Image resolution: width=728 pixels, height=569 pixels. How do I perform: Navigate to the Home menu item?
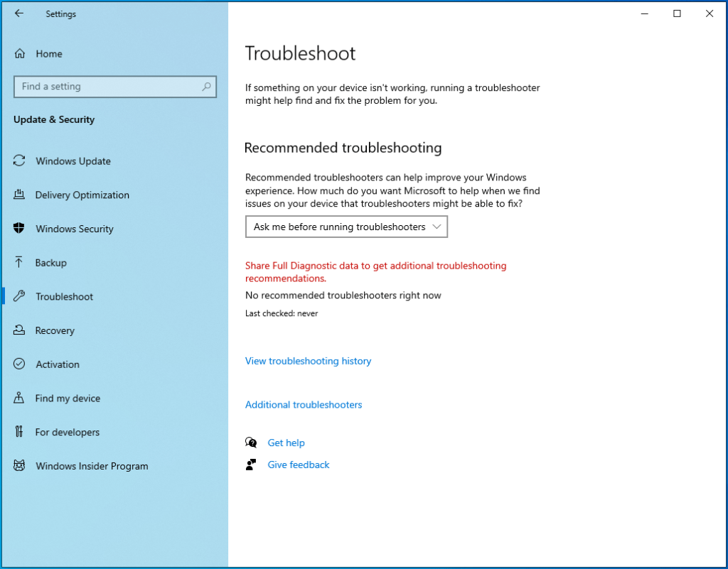click(48, 53)
